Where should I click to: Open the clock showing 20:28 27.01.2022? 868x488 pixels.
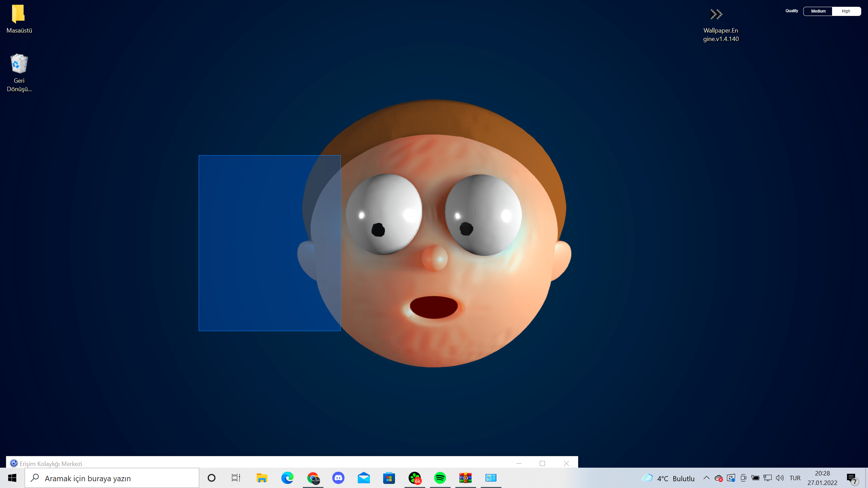click(822, 478)
